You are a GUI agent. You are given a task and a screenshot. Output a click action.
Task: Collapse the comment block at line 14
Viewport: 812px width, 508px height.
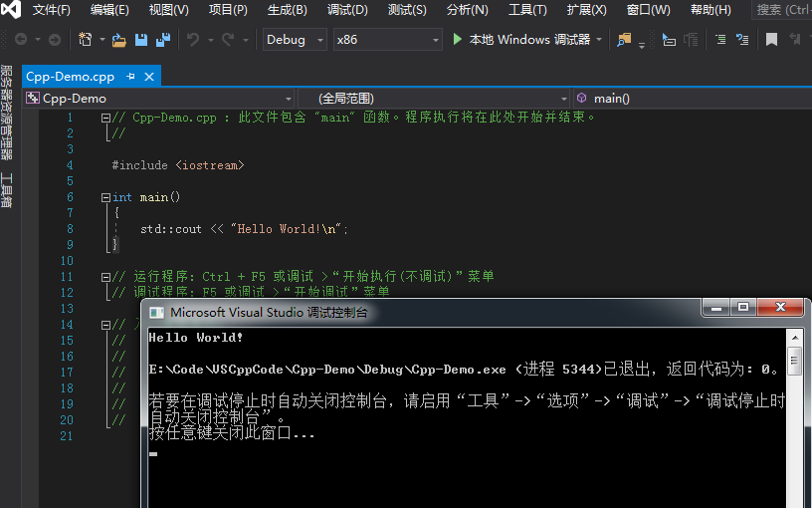(105, 325)
